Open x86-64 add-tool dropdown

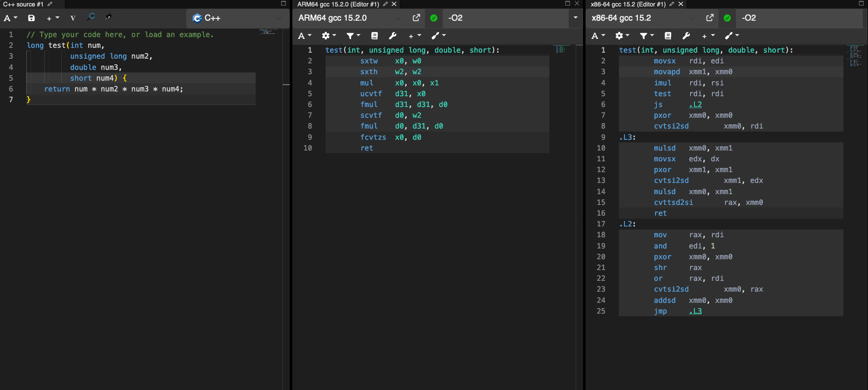click(x=732, y=36)
